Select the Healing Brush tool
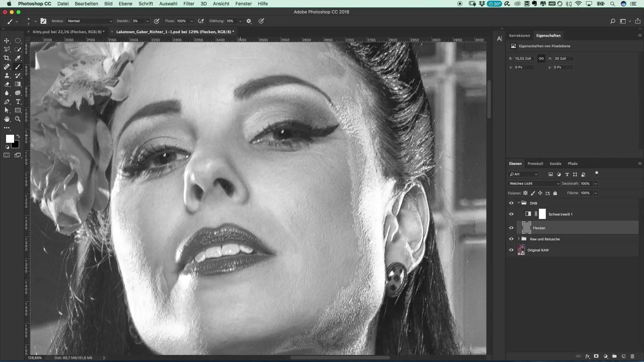 [x=7, y=67]
